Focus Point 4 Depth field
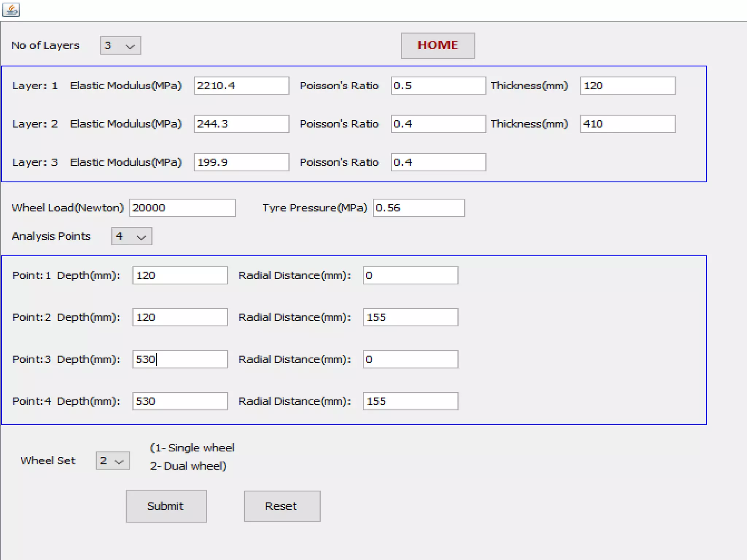The height and width of the screenshot is (560, 747). coord(180,401)
